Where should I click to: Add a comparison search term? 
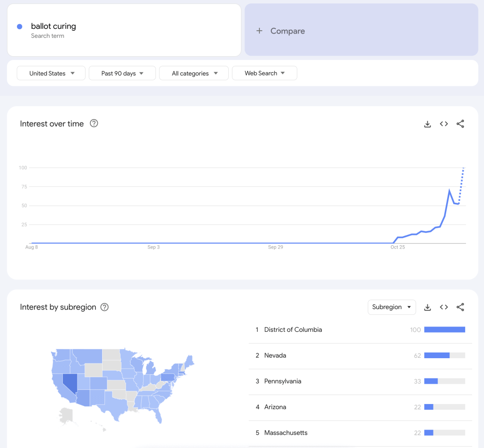point(282,31)
